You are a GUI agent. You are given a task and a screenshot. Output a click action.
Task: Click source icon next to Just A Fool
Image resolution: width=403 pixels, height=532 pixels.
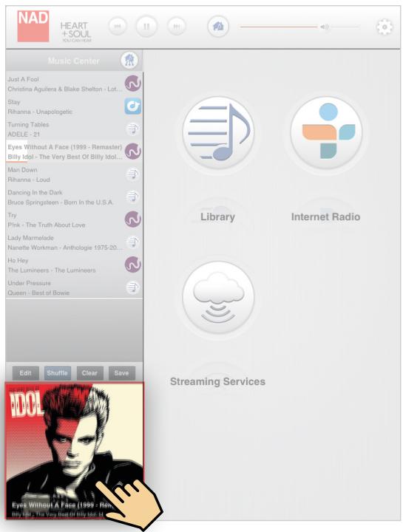pyautogui.click(x=132, y=83)
